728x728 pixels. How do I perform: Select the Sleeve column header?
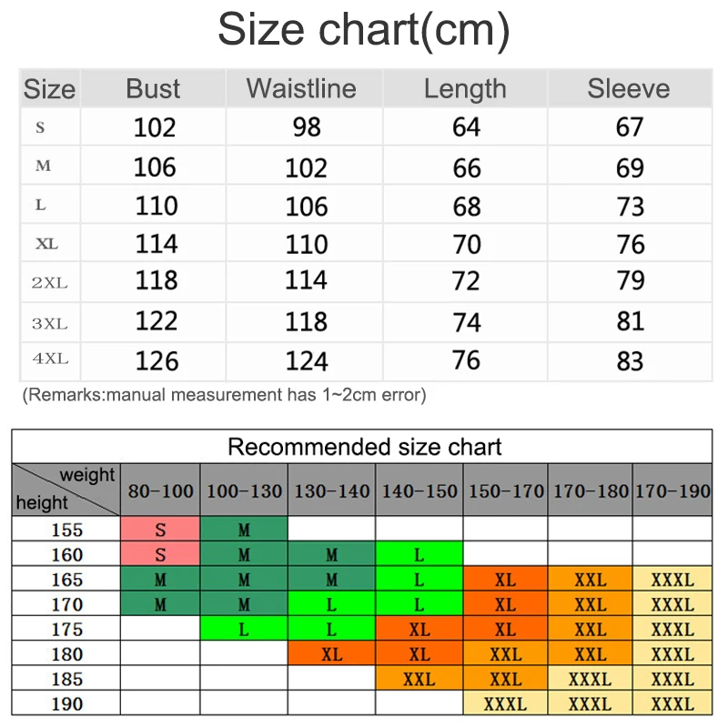[628, 89]
